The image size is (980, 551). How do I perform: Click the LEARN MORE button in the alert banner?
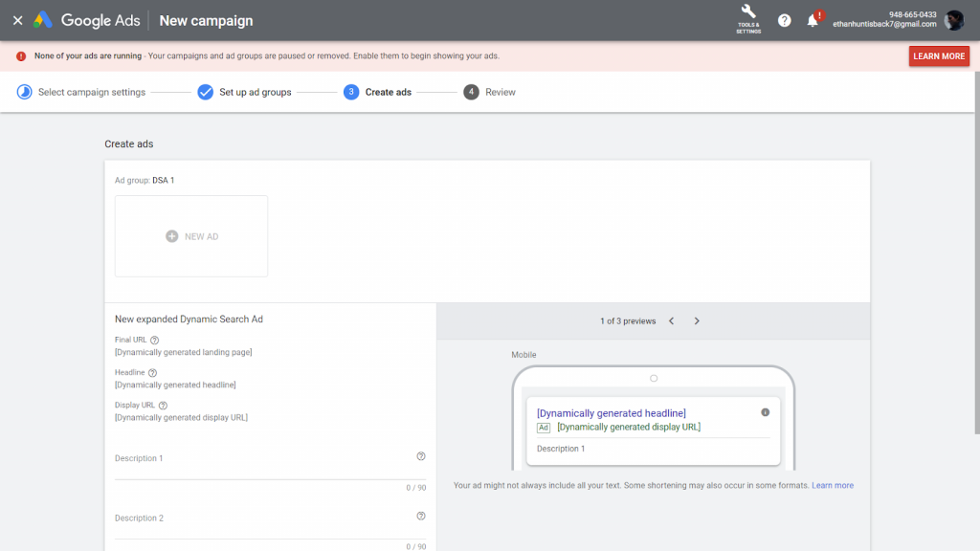(939, 56)
